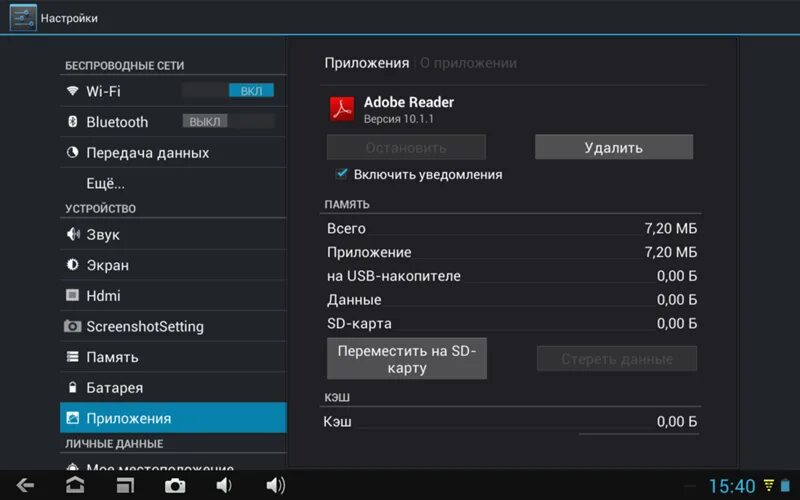Turn on the Bluetooth toggle
The height and width of the screenshot is (500, 800).
click(x=228, y=121)
